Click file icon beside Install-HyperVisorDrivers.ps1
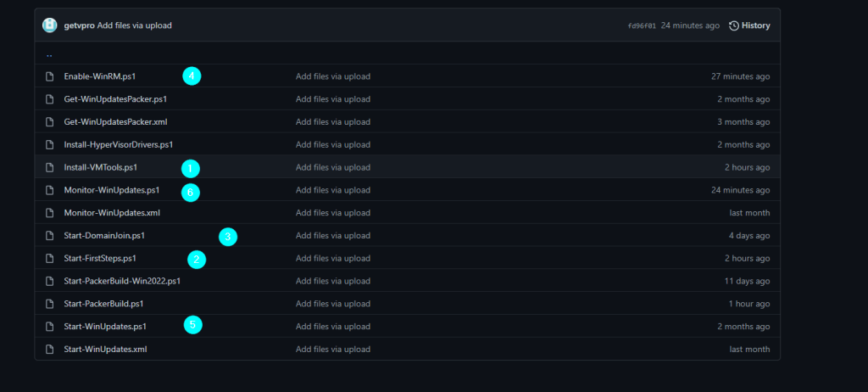 click(50, 144)
